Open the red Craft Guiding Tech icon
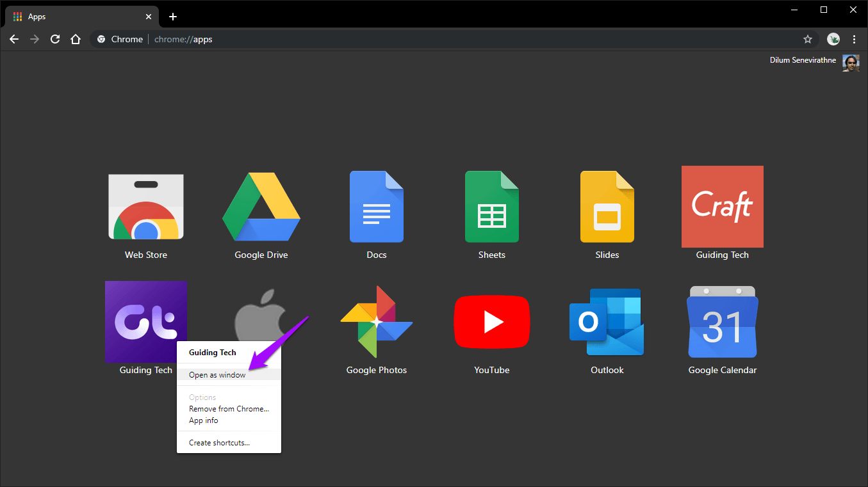 723,207
